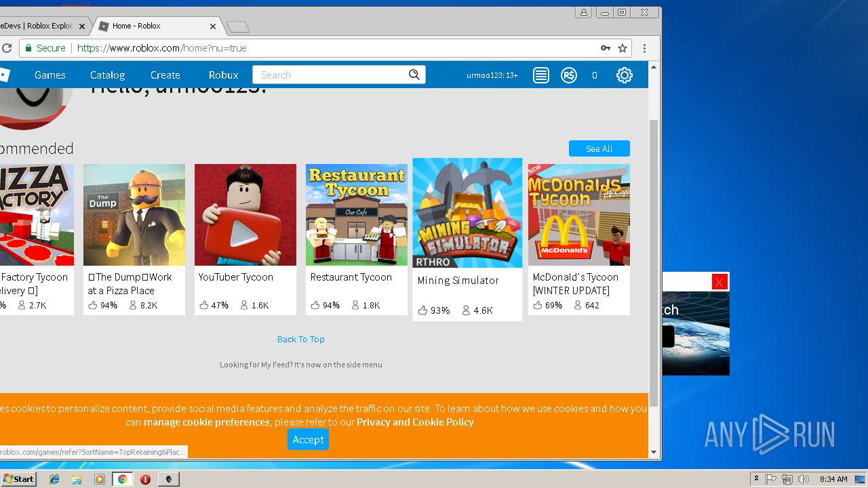The image size is (868, 488).
Task: Open The Dump game thumbnail
Action: [134, 215]
